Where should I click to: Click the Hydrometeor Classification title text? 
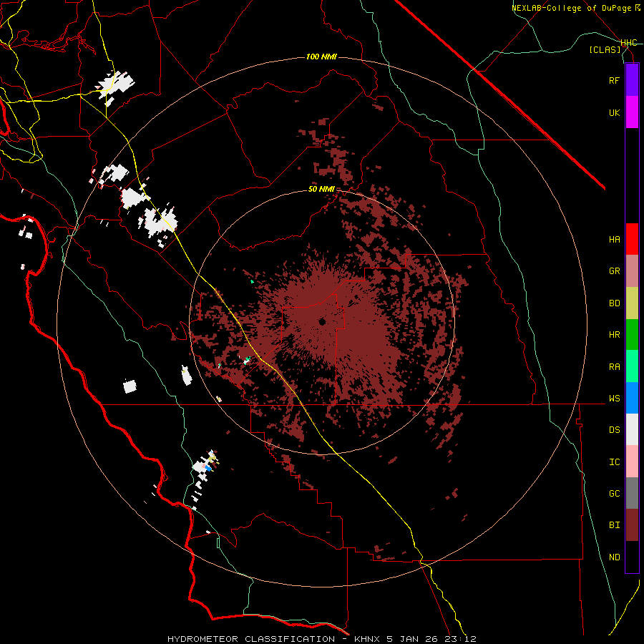pyautogui.click(x=251, y=639)
